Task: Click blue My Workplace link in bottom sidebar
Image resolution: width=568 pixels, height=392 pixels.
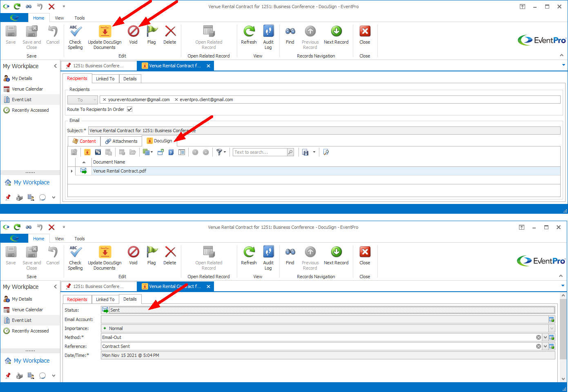Action: point(31,361)
